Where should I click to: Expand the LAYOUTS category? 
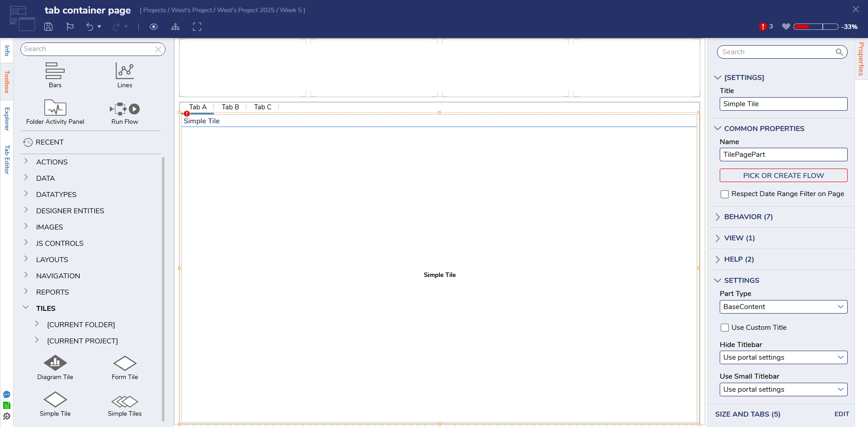tap(26, 259)
